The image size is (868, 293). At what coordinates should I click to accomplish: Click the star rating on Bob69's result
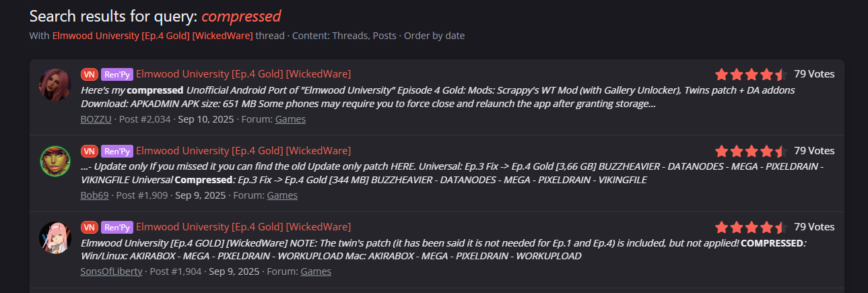(x=750, y=151)
